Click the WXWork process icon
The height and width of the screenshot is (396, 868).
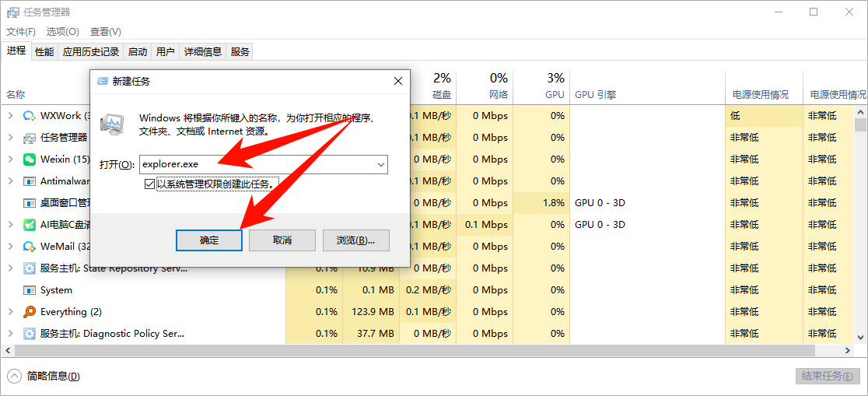coord(29,116)
